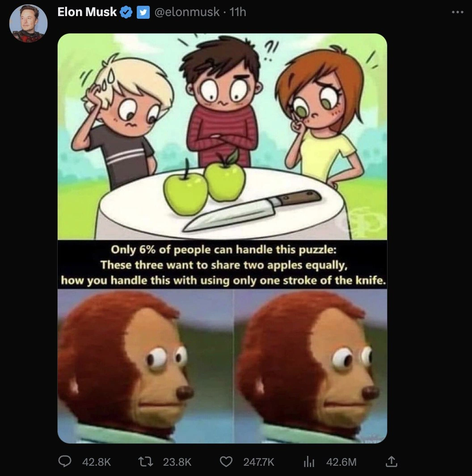Open the @elonmusk handle link
The width and height of the screenshot is (472, 476).
(x=187, y=12)
